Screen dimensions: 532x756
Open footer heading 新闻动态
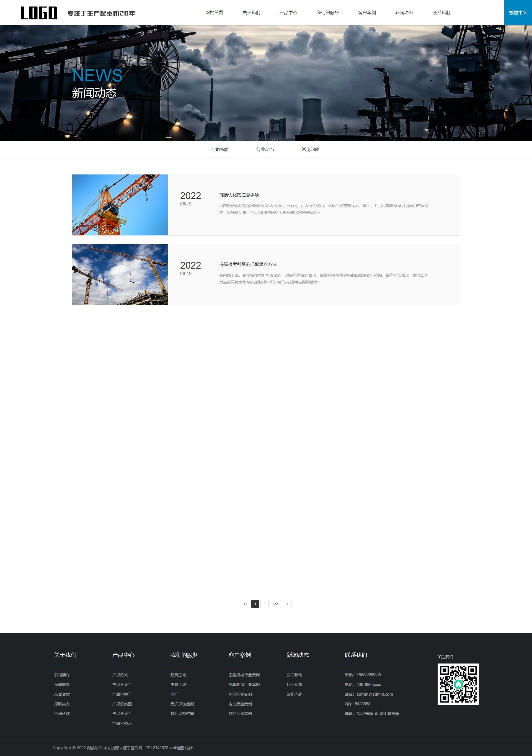click(298, 655)
